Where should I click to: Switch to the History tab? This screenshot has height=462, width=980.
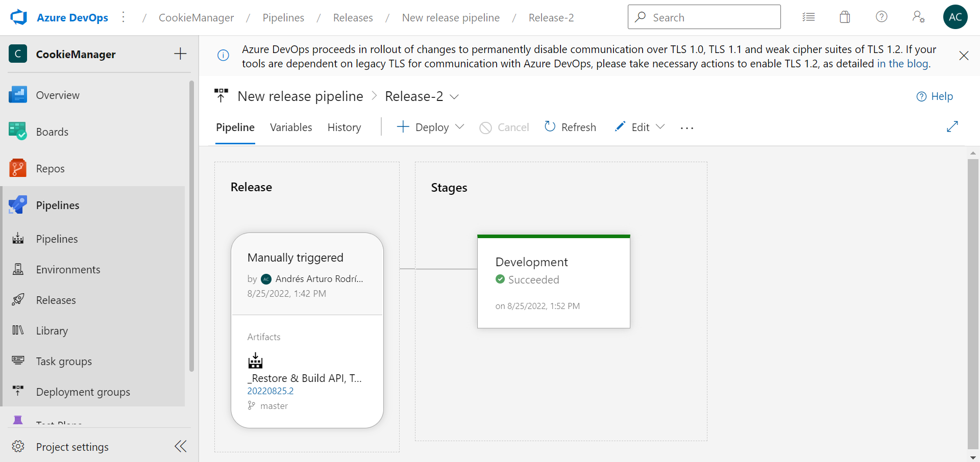(344, 127)
